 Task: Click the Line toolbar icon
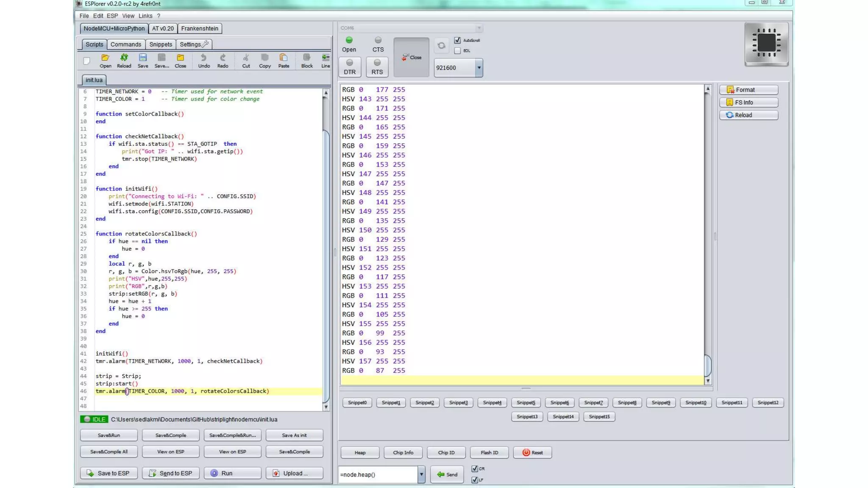point(325,61)
